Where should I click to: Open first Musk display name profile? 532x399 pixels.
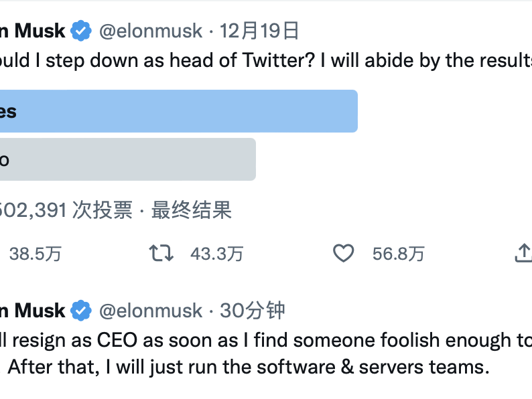pyautogui.click(x=33, y=31)
